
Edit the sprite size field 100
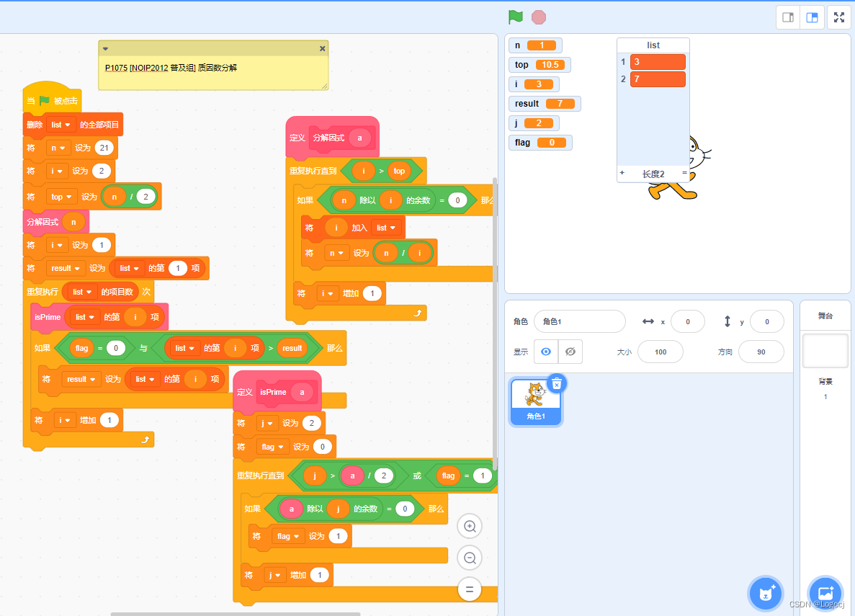tap(661, 352)
